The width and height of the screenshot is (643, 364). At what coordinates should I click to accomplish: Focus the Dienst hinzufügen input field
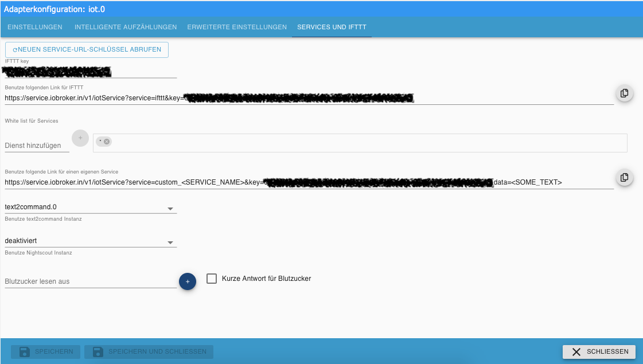(x=36, y=146)
